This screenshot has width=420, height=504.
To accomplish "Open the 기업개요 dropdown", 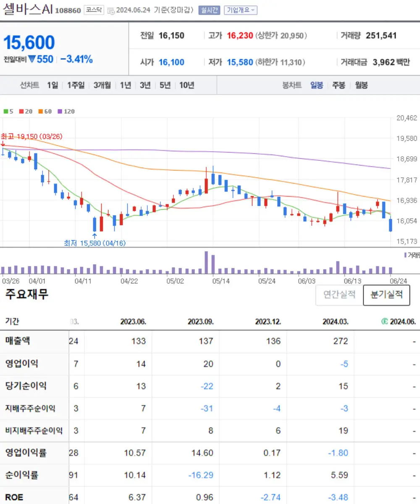I will pos(241,10).
